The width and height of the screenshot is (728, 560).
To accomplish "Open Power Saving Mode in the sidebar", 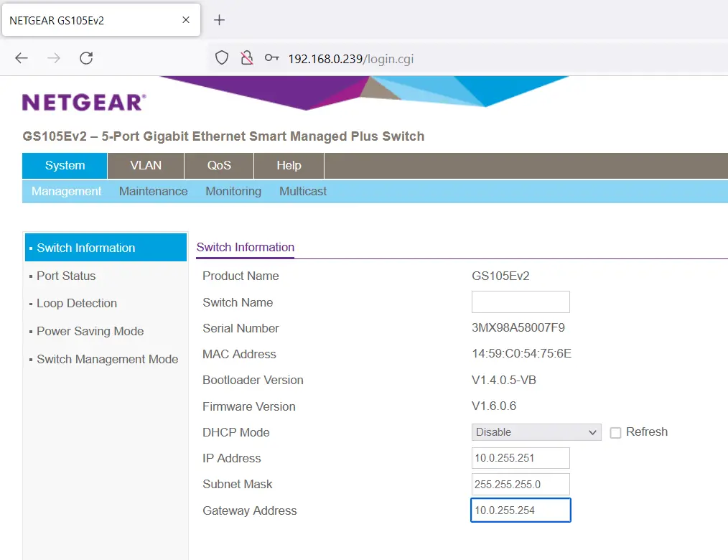I will 90,331.
